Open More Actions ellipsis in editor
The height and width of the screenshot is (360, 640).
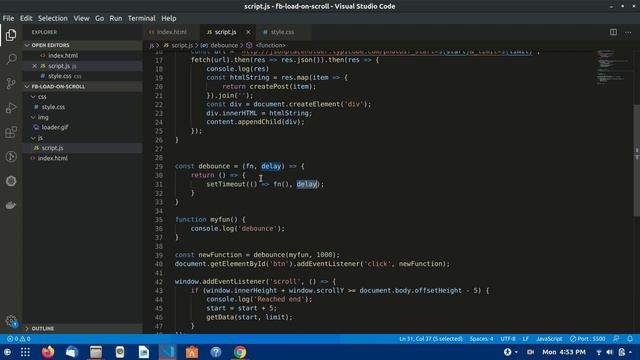point(628,32)
